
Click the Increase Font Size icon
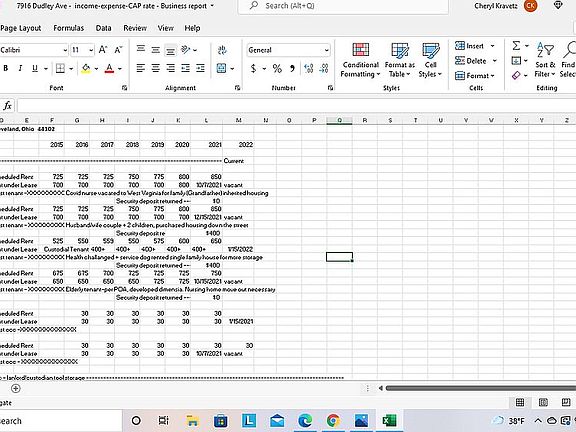[x=103, y=50]
